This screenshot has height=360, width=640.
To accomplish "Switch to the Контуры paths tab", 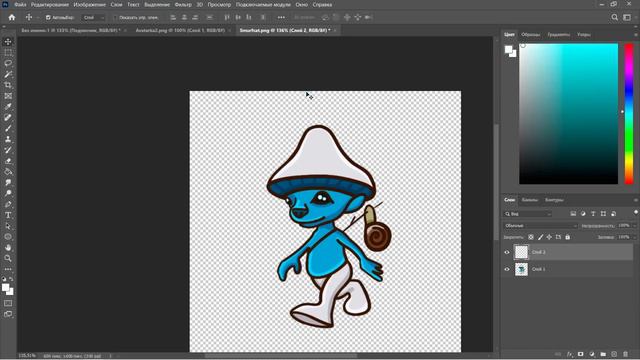I will click(x=554, y=200).
